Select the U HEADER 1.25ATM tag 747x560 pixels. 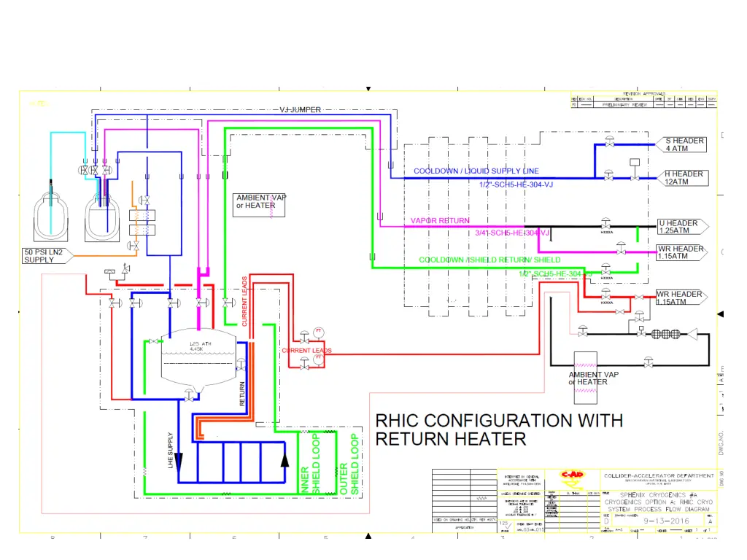click(683, 227)
